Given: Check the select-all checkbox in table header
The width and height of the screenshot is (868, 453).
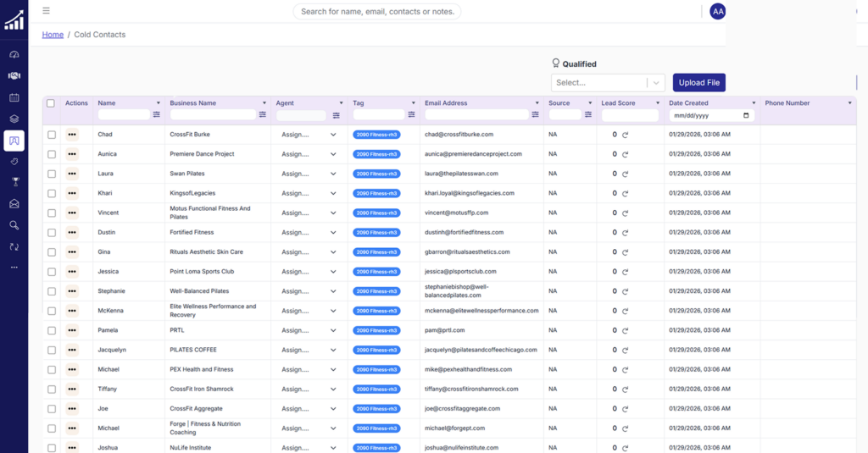Looking at the screenshot, I should coord(51,103).
